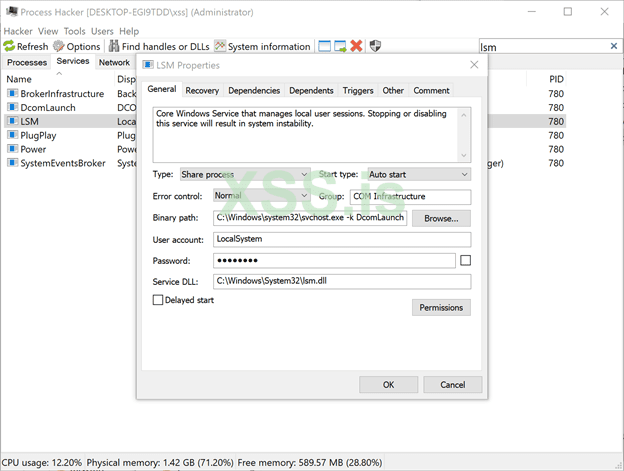This screenshot has width=624, height=471.
Task: Select the SystemEventsBroker service icon
Action: tap(12, 163)
